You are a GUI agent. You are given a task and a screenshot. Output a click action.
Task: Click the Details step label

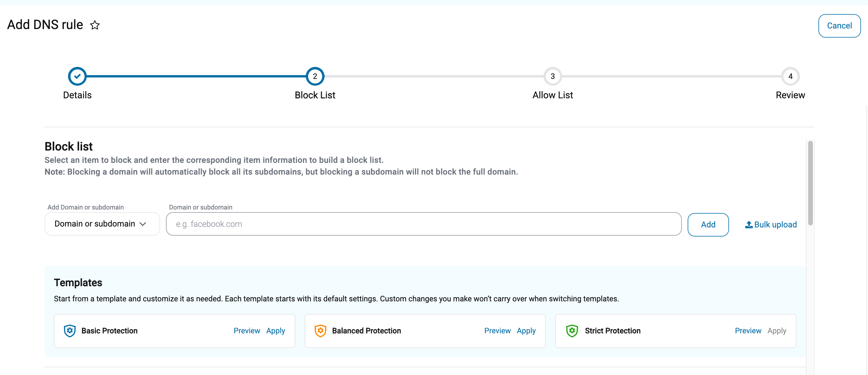(x=77, y=95)
